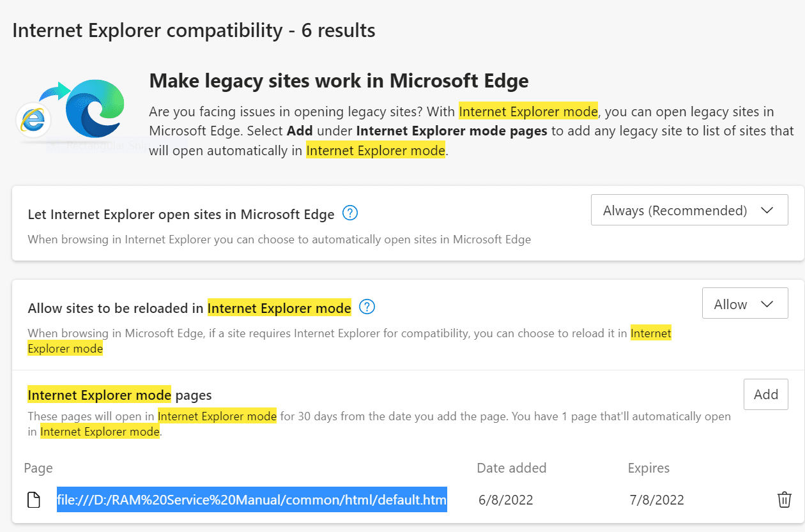Click Let Internet Explorer open sites label
The width and height of the screenshot is (805, 532).
(x=181, y=215)
